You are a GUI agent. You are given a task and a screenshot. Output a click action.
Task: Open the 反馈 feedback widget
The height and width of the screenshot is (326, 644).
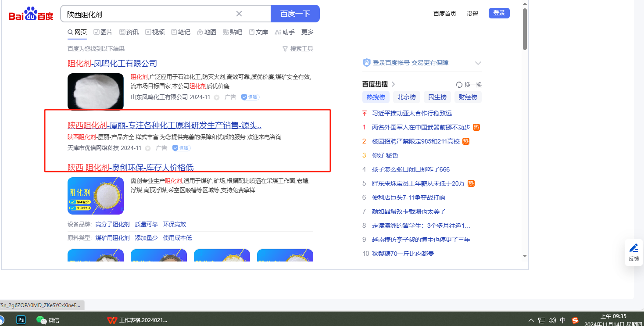[x=634, y=252]
